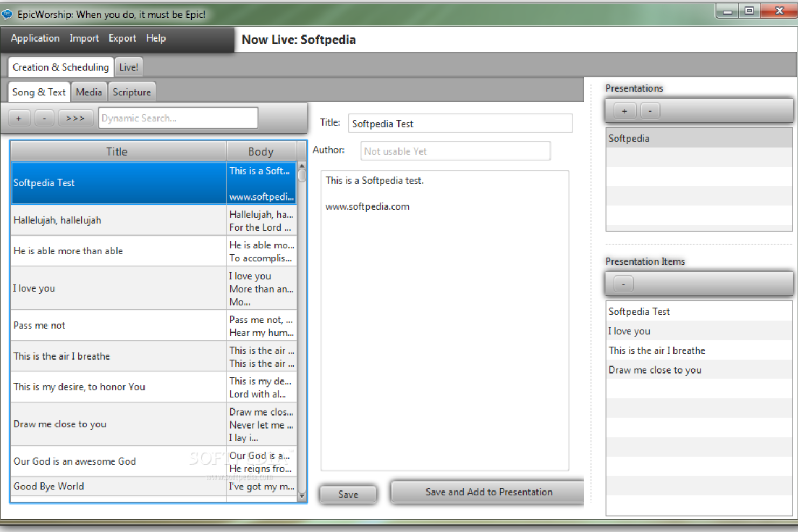The height and width of the screenshot is (532, 798).
Task: Open the Application menu
Action: [35, 38]
